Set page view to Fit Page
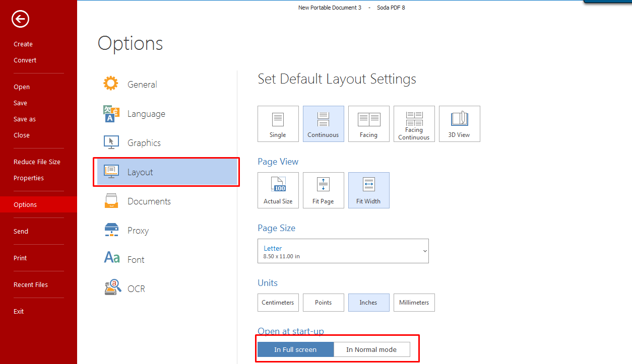 (324, 190)
